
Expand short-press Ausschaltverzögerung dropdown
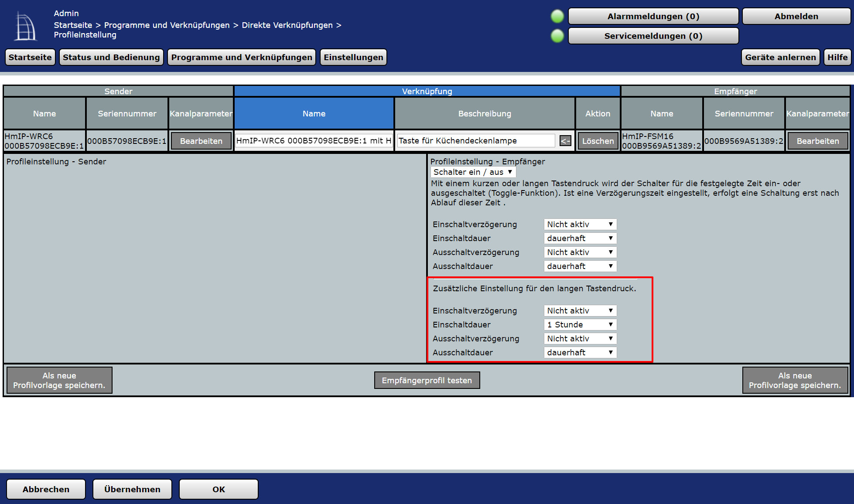(580, 252)
